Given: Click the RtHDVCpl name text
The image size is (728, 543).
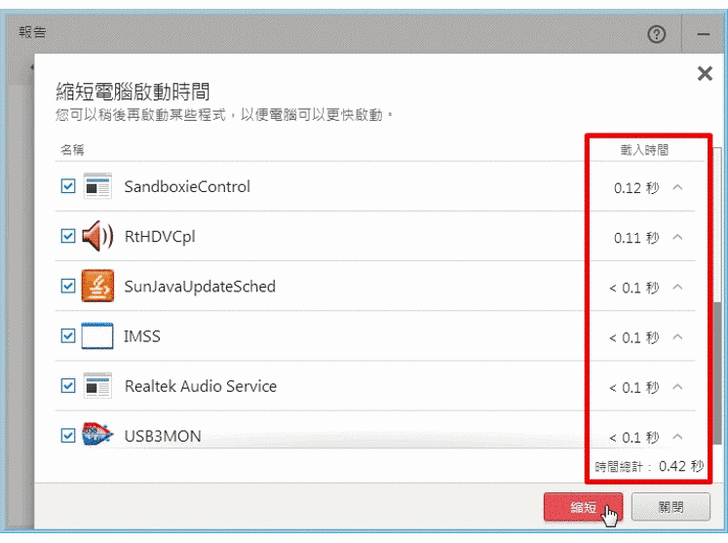Looking at the screenshot, I should point(160,237).
